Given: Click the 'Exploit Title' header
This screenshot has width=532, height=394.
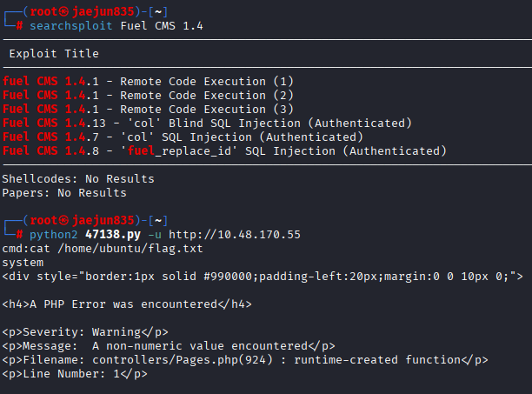Looking at the screenshot, I should [x=54, y=54].
